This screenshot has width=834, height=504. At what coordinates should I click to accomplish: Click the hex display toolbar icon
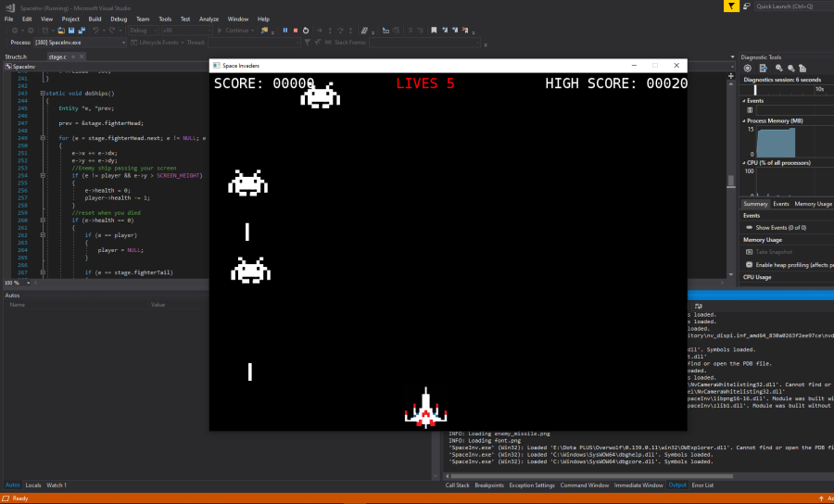365,31
